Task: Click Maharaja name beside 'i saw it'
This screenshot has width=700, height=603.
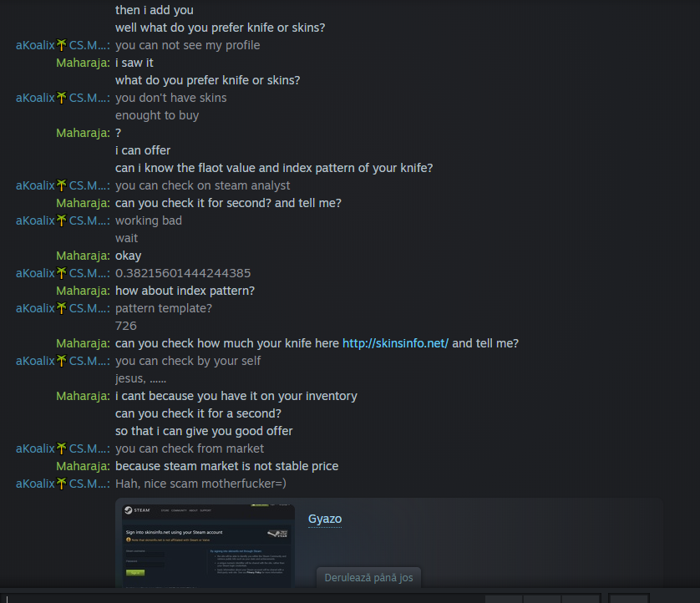Action: [83, 63]
